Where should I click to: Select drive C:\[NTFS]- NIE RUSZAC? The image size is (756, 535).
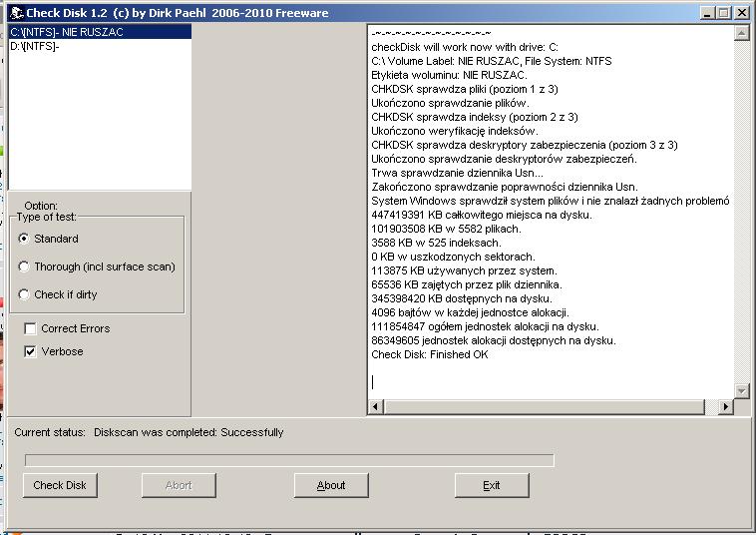(101, 32)
